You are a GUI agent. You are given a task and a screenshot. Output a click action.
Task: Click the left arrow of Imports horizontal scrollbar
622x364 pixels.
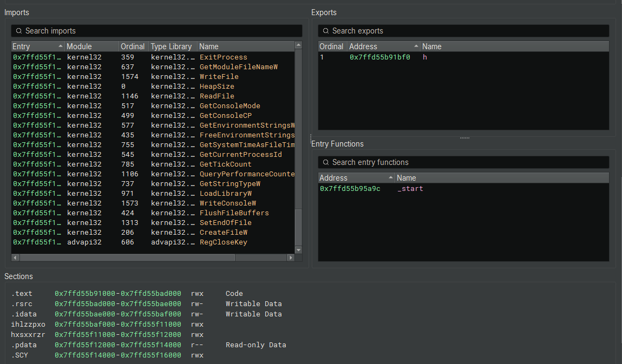click(x=14, y=258)
